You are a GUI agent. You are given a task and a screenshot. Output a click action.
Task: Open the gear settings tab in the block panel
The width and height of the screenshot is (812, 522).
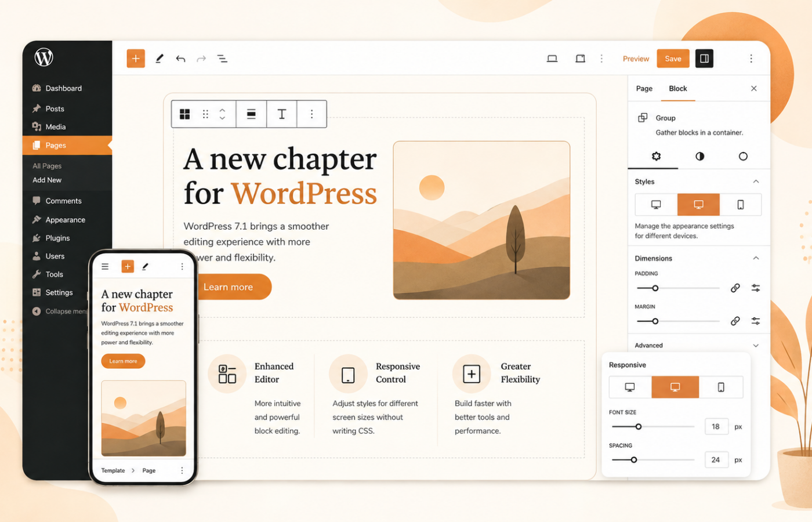tap(656, 156)
